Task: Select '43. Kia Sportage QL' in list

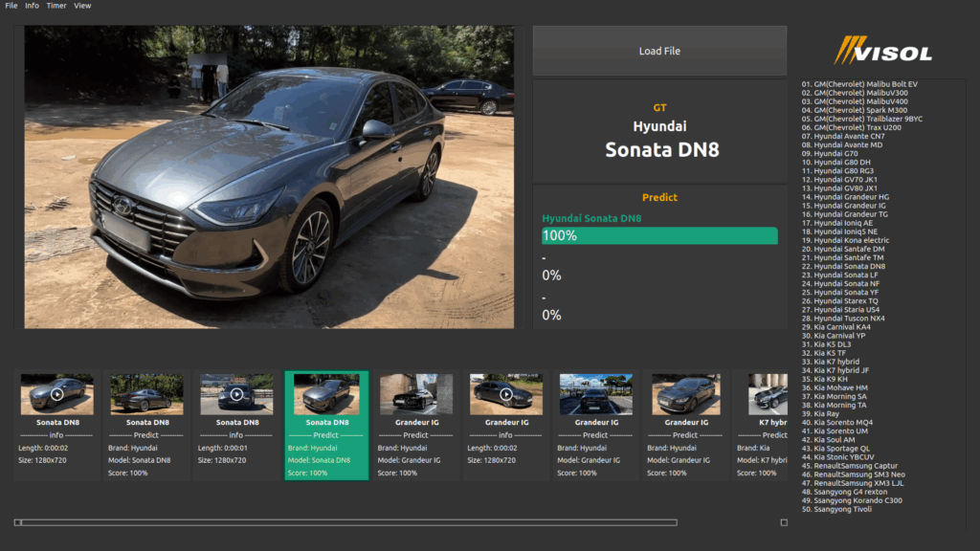Action: pos(835,449)
